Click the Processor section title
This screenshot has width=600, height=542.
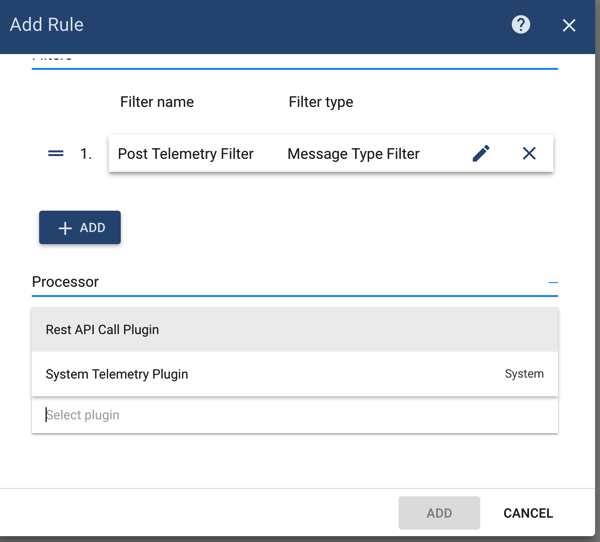tap(65, 282)
